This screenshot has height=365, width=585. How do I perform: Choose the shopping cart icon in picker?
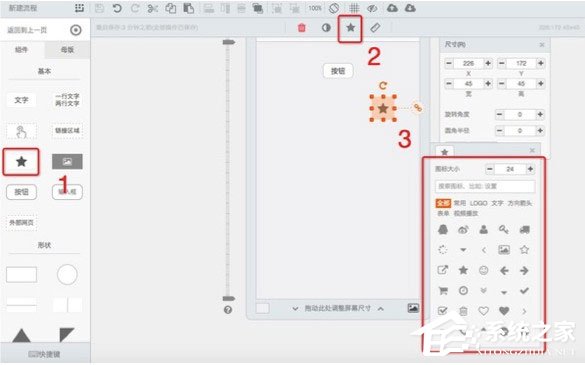pos(443,290)
